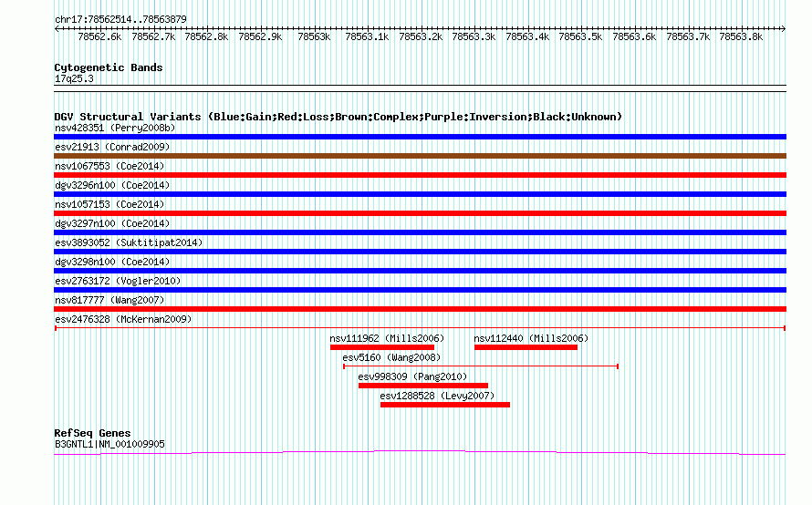Select the esv2476328 (McKernan2009) variant label
Viewport: 812px width, 505px height.
[x=122, y=319]
